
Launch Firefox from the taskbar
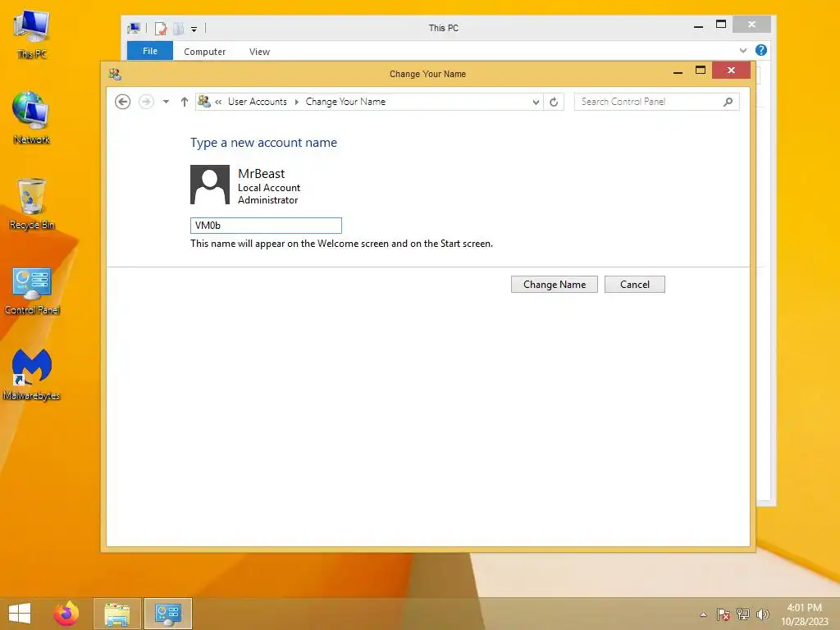pyautogui.click(x=66, y=614)
